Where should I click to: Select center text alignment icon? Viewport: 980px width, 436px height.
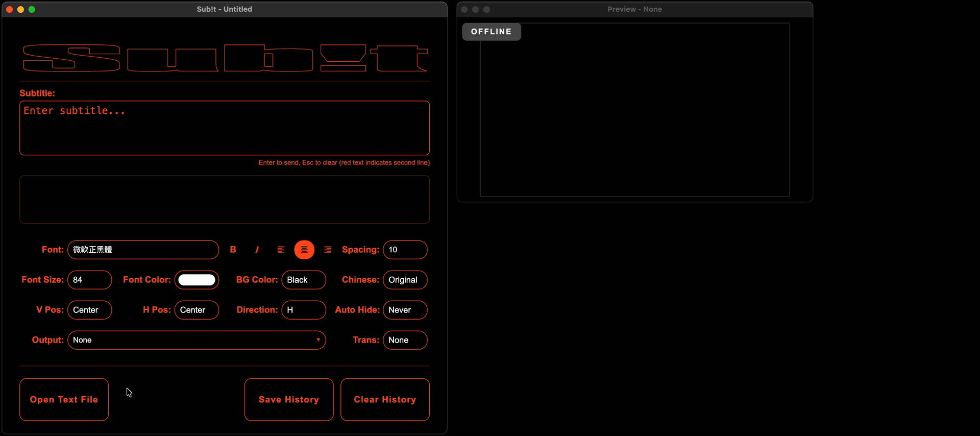point(304,250)
